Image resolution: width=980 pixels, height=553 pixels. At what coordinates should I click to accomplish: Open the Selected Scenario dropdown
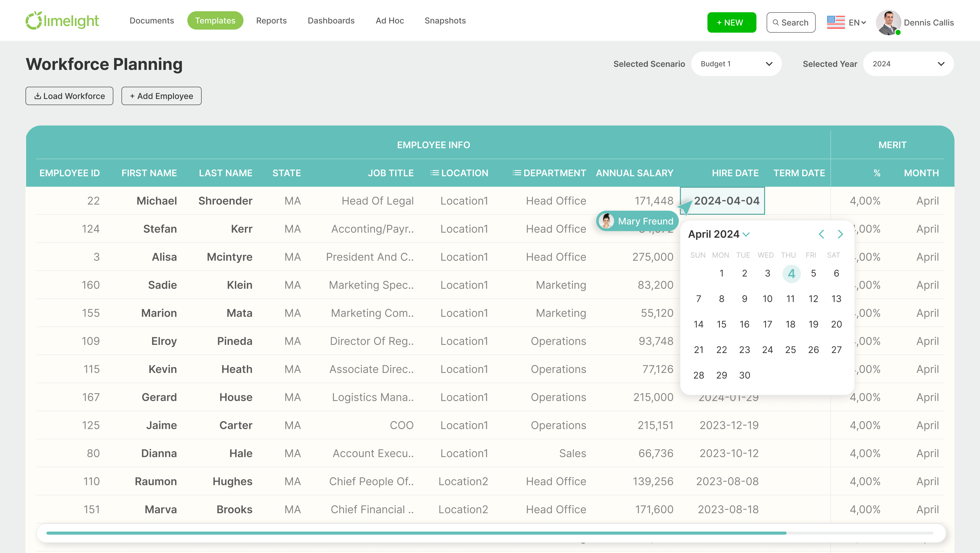pos(736,64)
